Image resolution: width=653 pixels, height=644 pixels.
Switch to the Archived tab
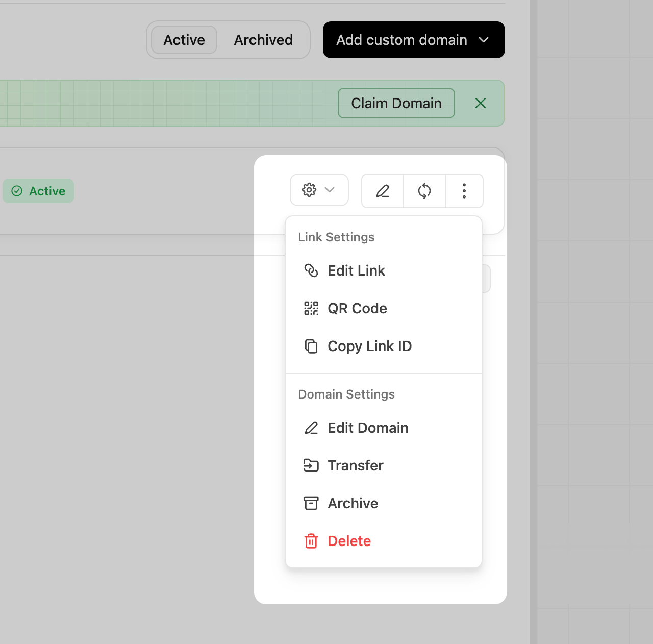pyautogui.click(x=263, y=40)
